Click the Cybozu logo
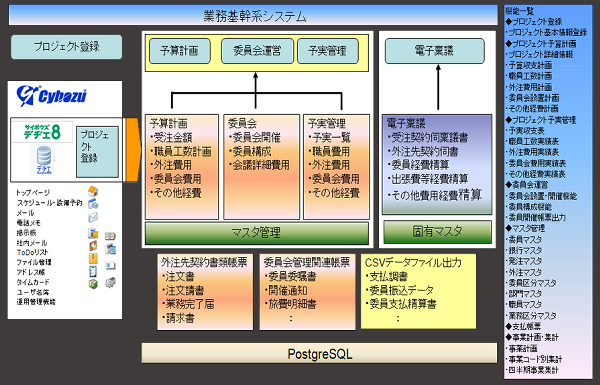The height and width of the screenshot is (385, 600). [x=51, y=95]
